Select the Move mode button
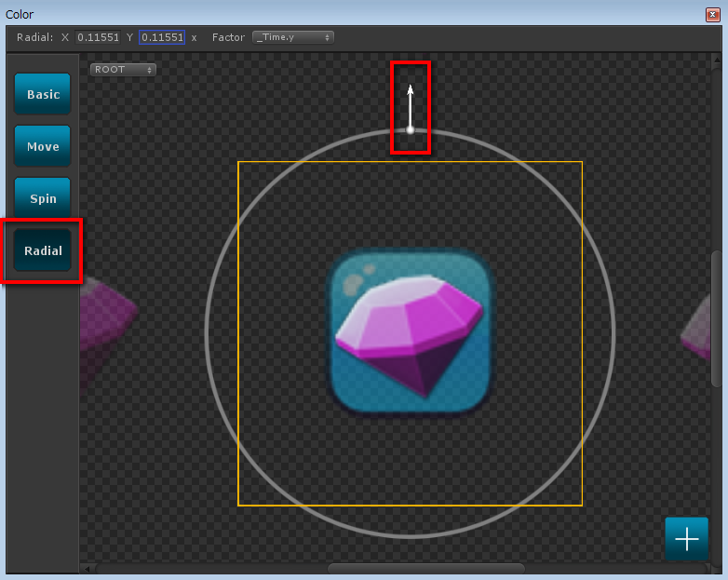The height and width of the screenshot is (580, 728). coord(43,146)
